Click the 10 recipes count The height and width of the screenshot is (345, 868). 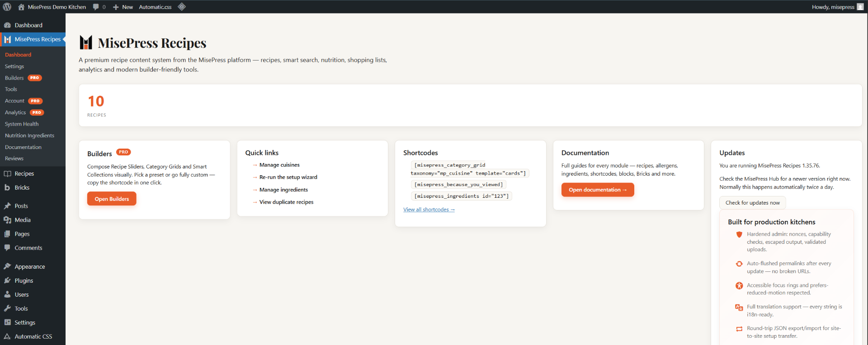pos(96,102)
